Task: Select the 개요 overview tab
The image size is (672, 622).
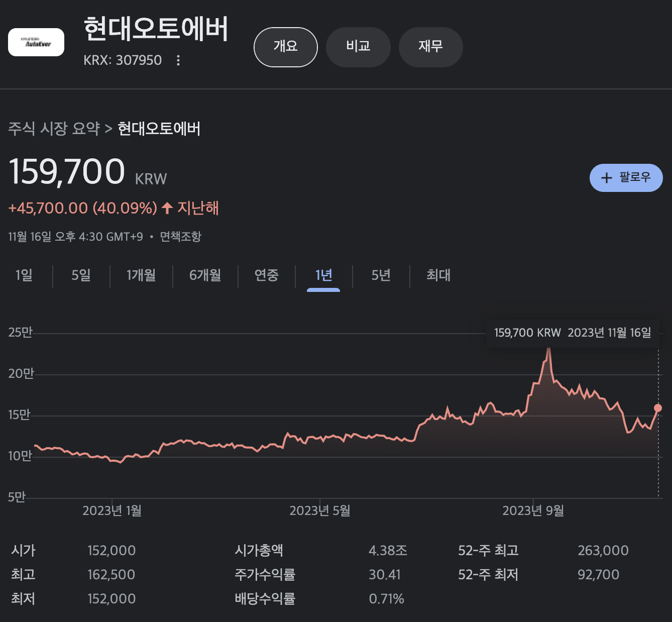Action: click(x=286, y=47)
